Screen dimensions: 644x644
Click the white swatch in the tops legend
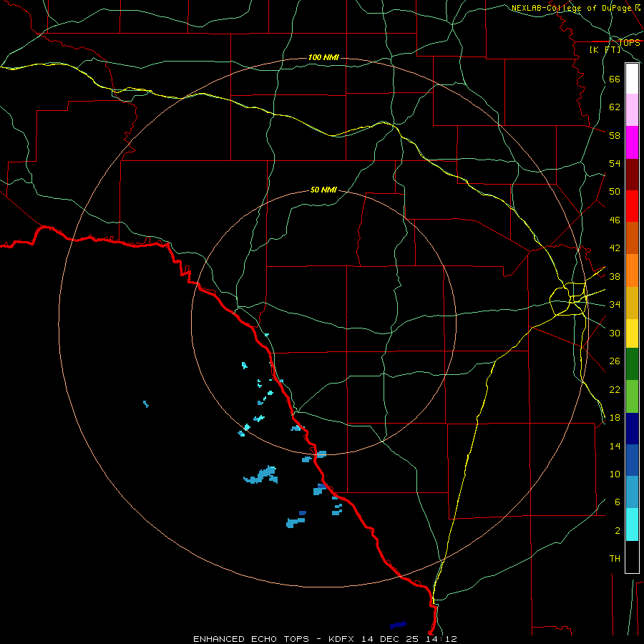(x=632, y=79)
